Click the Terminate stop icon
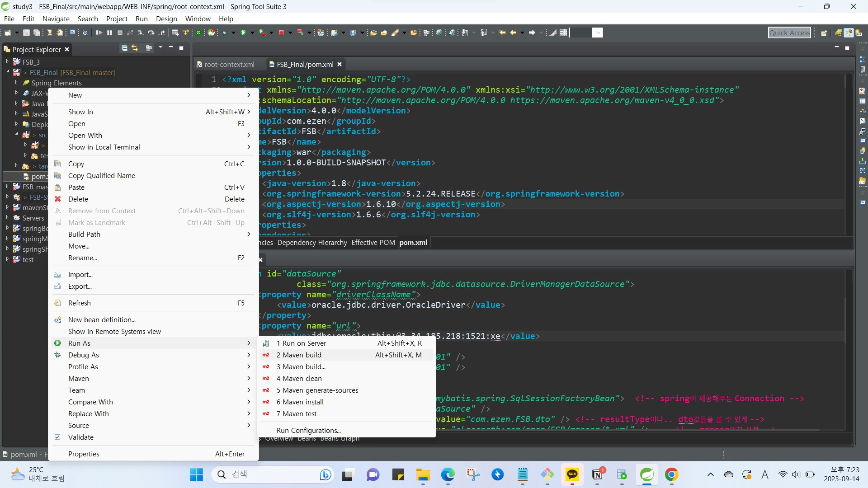The height and width of the screenshot is (488, 868). 120,33
